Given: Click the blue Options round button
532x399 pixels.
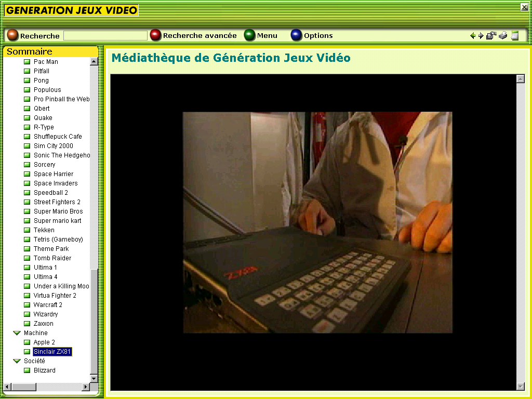Looking at the screenshot, I should [296, 35].
